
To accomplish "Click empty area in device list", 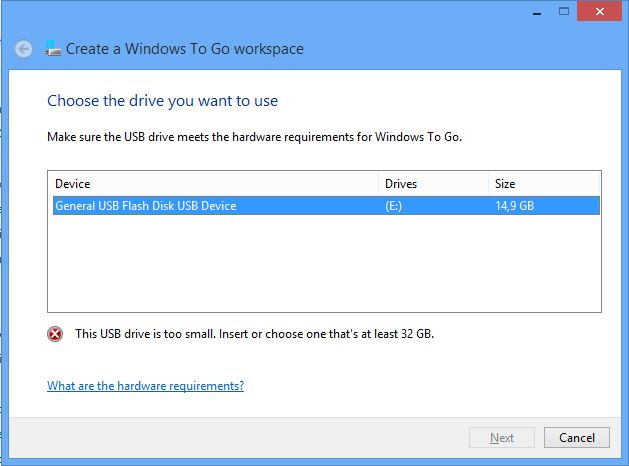I will [324, 263].
